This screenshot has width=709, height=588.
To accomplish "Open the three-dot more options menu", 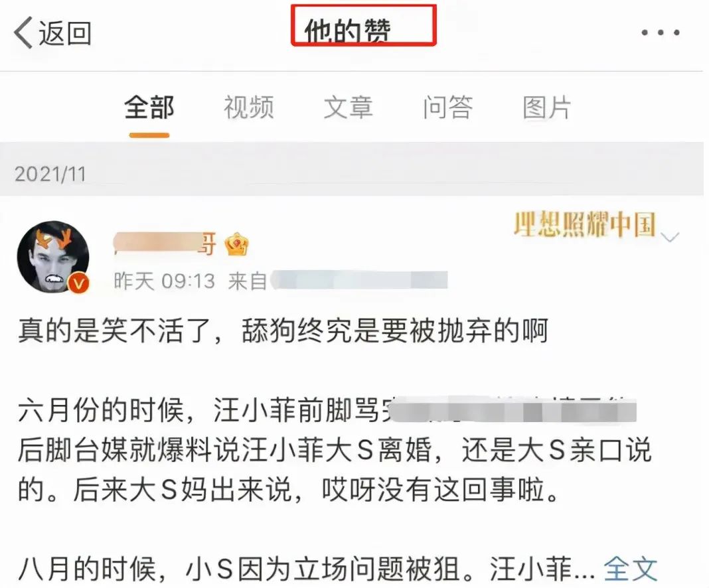I will (x=660, y=33).
